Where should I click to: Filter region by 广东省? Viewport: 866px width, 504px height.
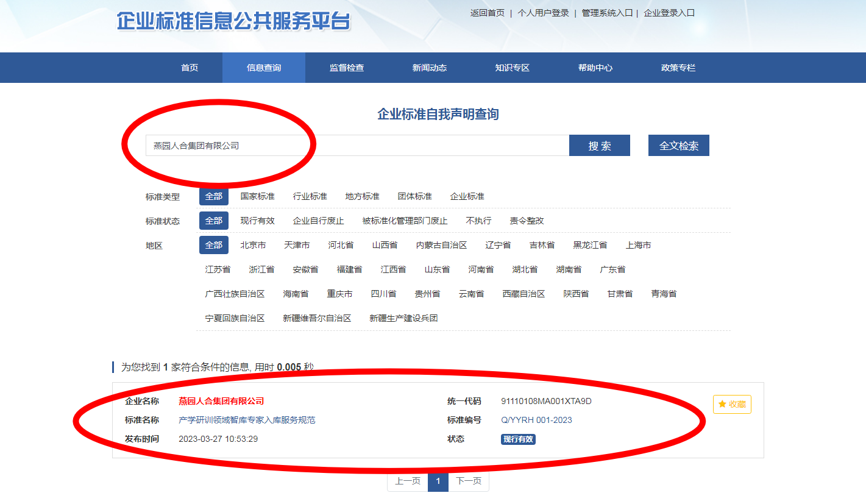tap(613, 269)
